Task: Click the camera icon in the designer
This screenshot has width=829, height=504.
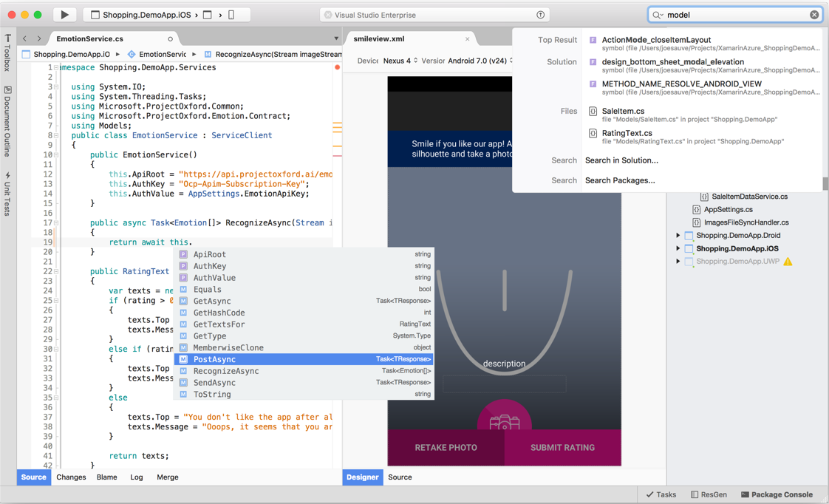Action: [x=504, y=422]
